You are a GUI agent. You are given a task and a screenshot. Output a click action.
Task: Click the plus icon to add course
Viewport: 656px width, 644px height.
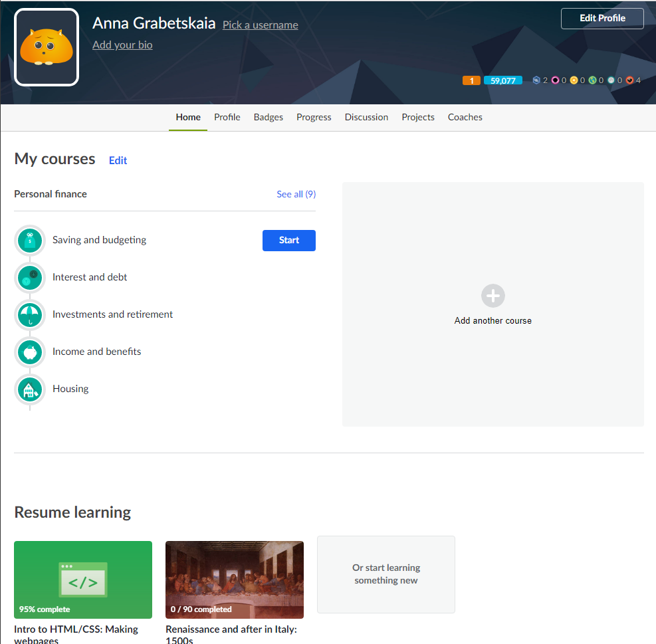click(493, 296)
